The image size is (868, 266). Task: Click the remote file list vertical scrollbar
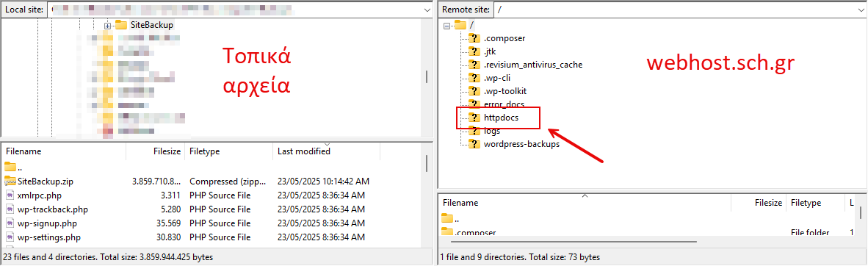coord(861,212)
